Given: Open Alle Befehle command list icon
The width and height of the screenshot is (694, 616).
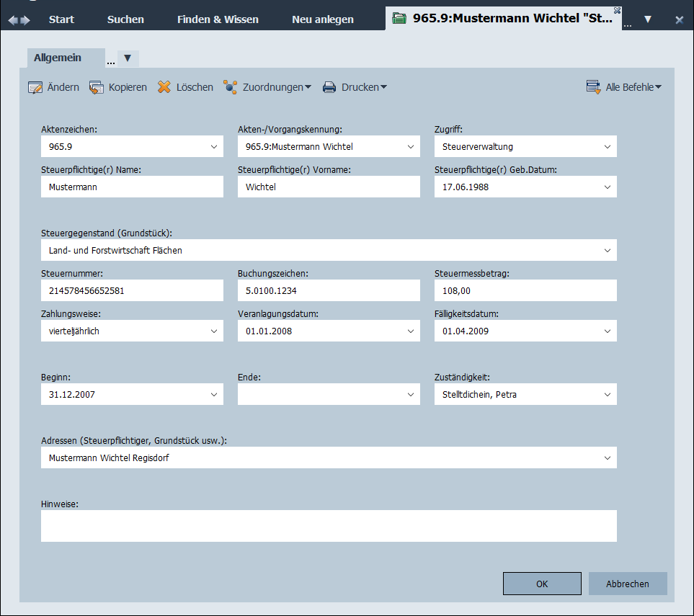Looking at the screenshot, I should 594,87.
